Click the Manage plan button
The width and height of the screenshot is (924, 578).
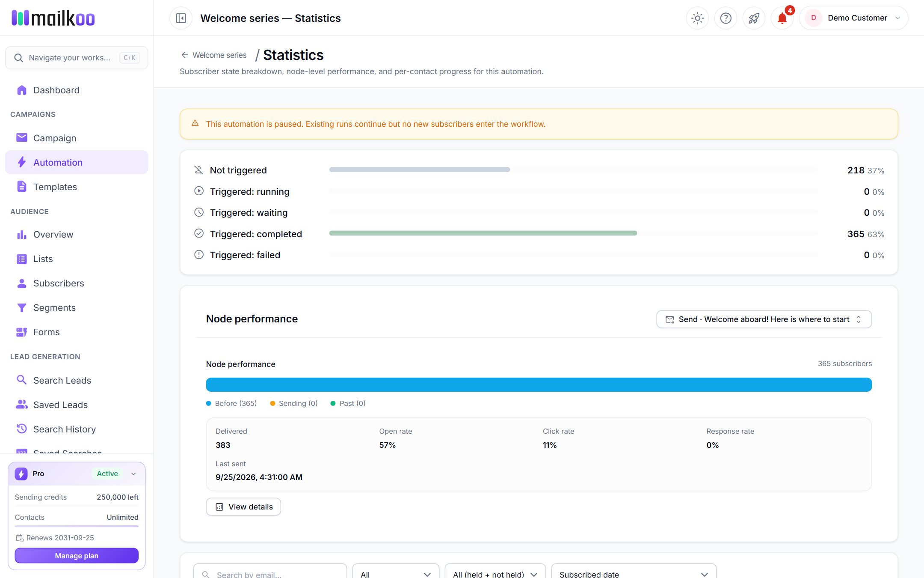tap(77, 556)
